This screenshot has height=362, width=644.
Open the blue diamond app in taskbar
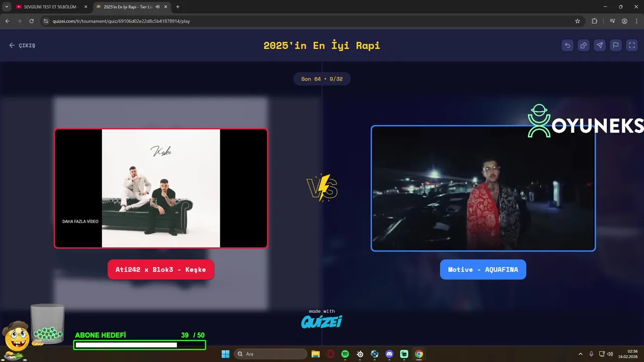(375, 354)
